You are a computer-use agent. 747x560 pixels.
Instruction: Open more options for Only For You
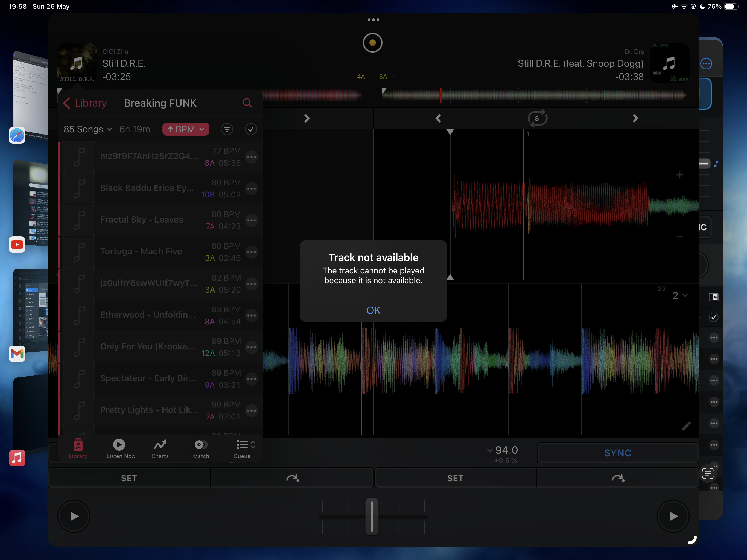[x=251, y=347]
